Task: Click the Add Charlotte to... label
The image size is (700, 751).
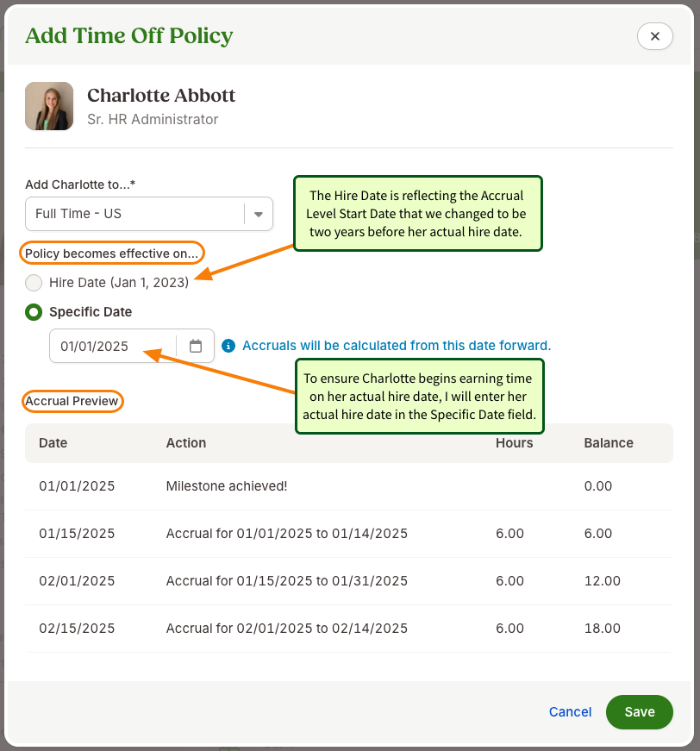Action: (80, 185)
